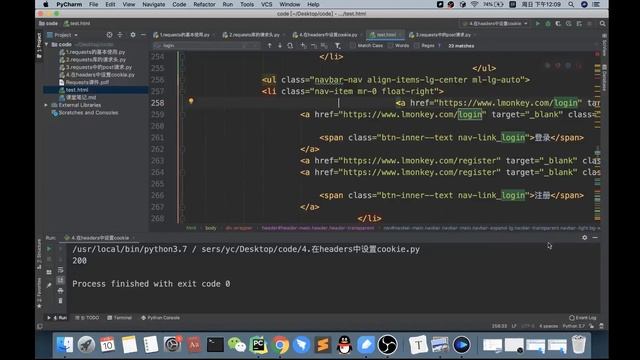Switch to 2.requests editor tab

(x=254, y=35)
